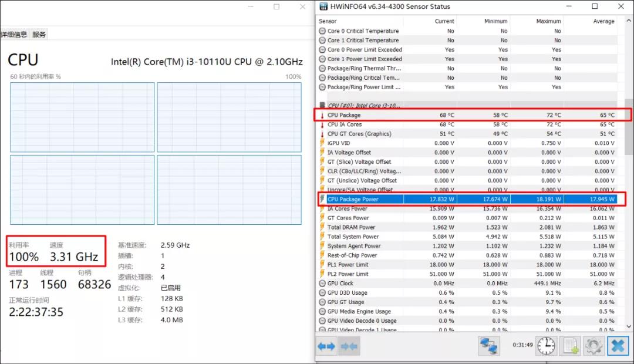The height and width of the screenshot is (364, 634).
Task: Widen columns using the blue double-arrows icon
Action: (x=326, y=346)
